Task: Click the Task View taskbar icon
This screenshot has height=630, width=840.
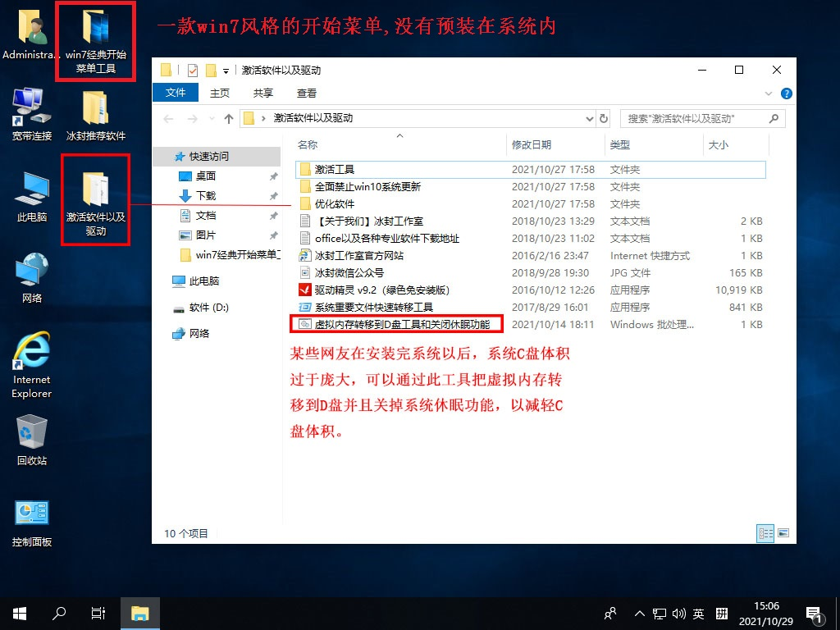Action: (98, 613)
